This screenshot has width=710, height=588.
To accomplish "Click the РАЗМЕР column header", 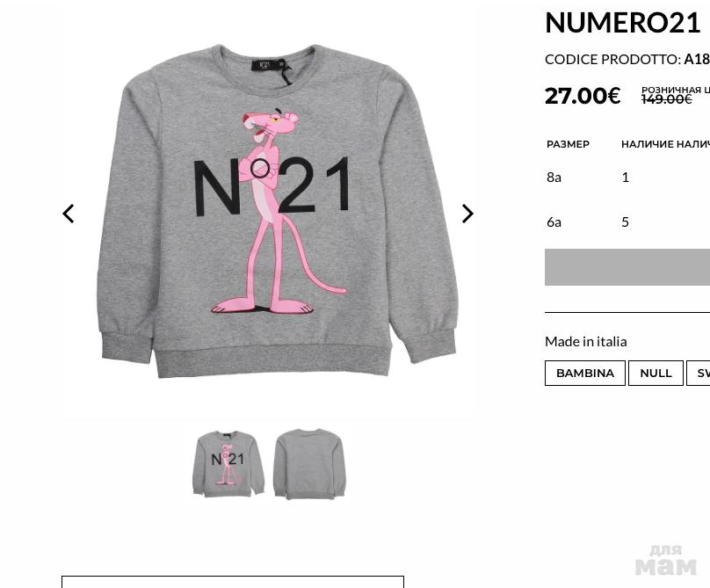I will click(x=568, y=144).
